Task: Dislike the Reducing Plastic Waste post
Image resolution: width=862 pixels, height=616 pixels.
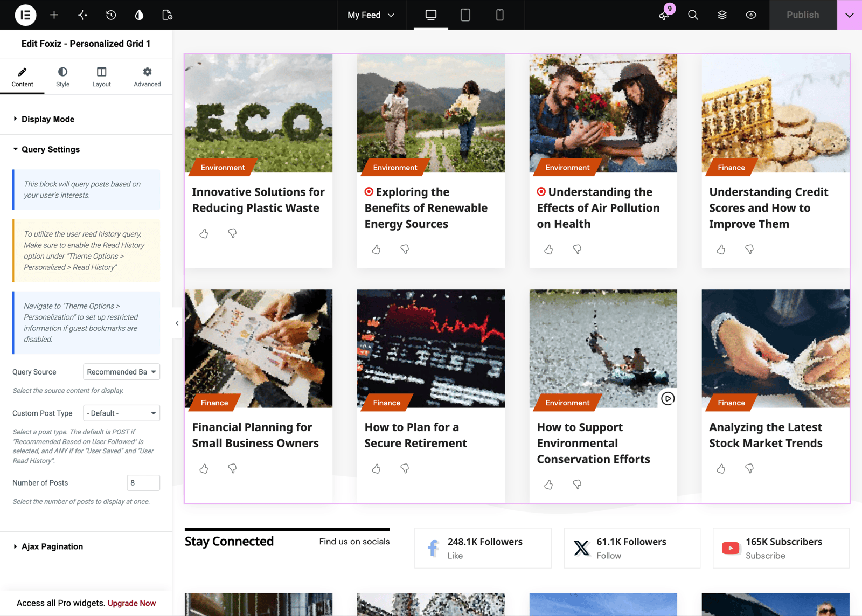Action: tap(232, 233)
